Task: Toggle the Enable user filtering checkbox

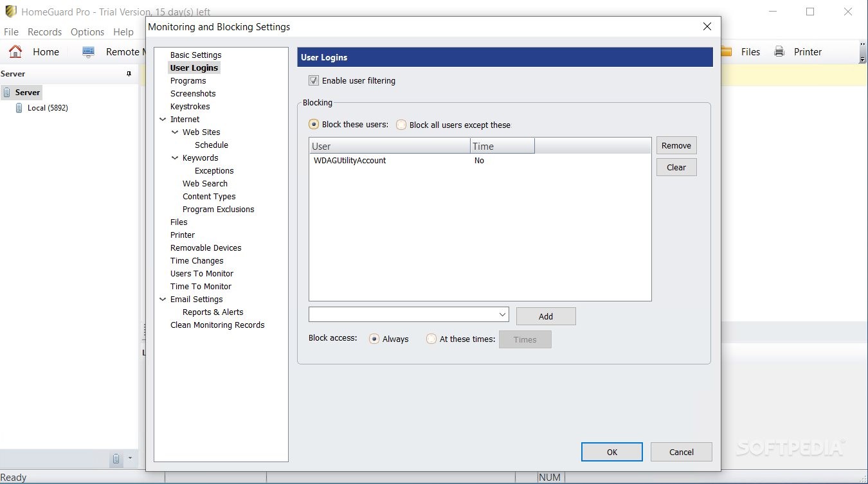Action: point(314,80)
